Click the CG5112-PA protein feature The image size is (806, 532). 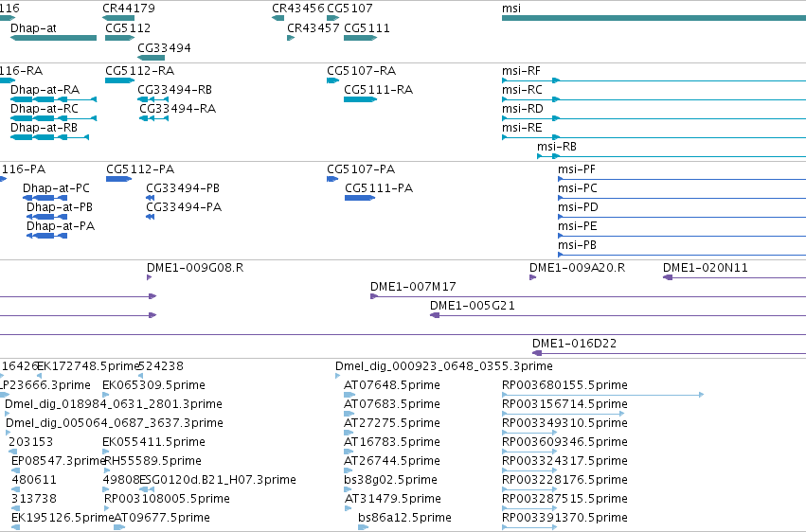(x=118, y=179)
